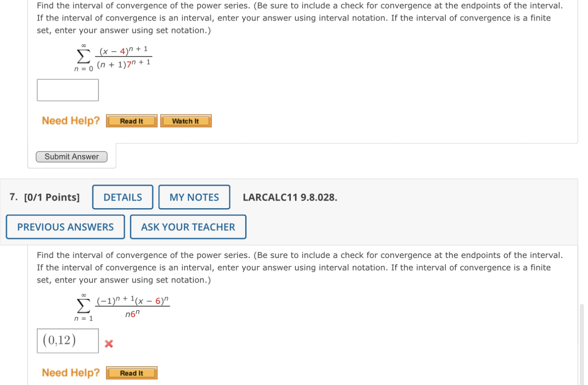This screenshot has width=588, height=385.
Task: Click the second Need Help label for question 7
Action: click(x=69, y=372)
